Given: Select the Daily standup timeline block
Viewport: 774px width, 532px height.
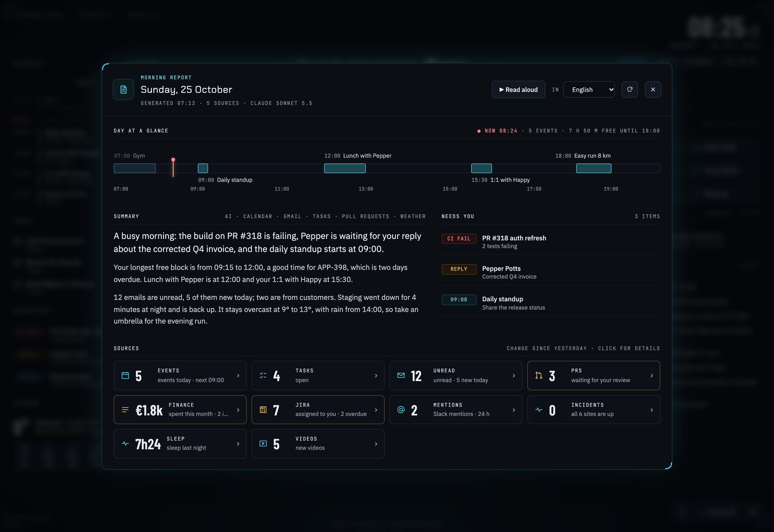Looking at the screenshot, I should pos(203,168).
